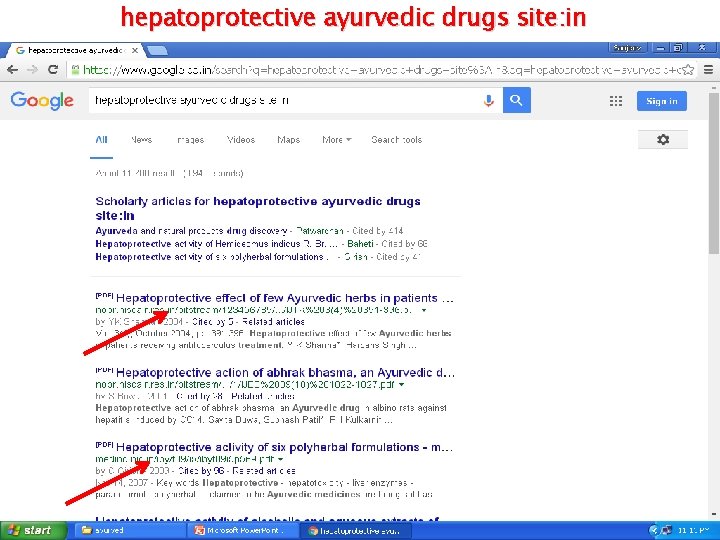Screen dimensions: 720x540
Task: Open Hepatoprotective effect of few Ayurvedic herbs
Action: (x=284, y=298)
